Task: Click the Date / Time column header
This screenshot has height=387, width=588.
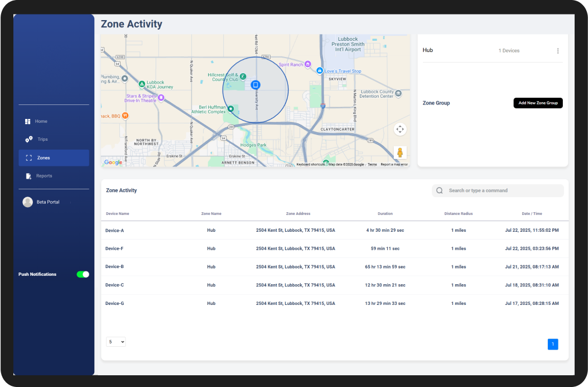Action: coord(532,213)
